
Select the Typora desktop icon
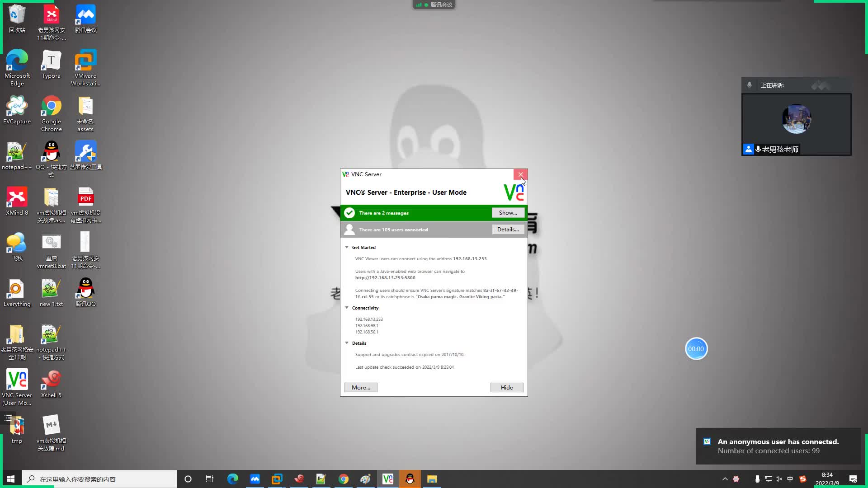51,64
